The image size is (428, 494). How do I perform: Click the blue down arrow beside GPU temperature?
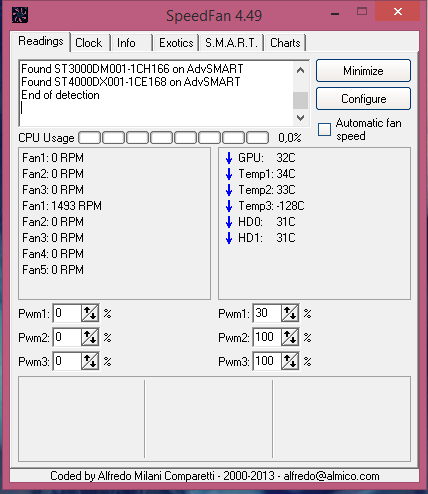(229, 158)
